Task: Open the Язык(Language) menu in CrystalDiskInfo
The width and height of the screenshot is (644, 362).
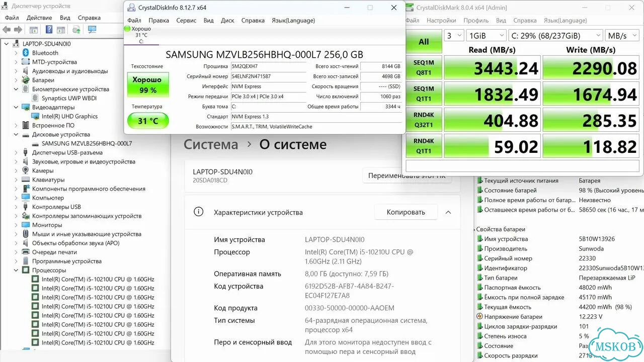Action: click(x=293, y=21)
